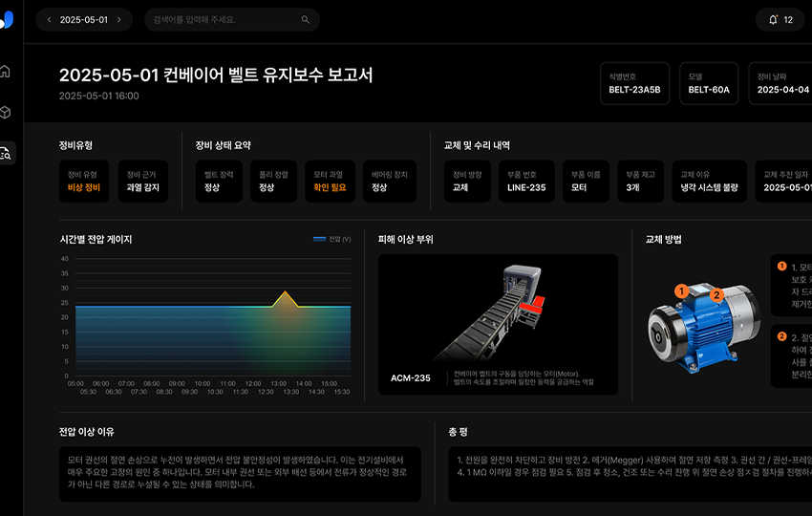Viewport: 812px width, 516px height.
Task: Focus the search input field
Action: click(x=224, y=20)
